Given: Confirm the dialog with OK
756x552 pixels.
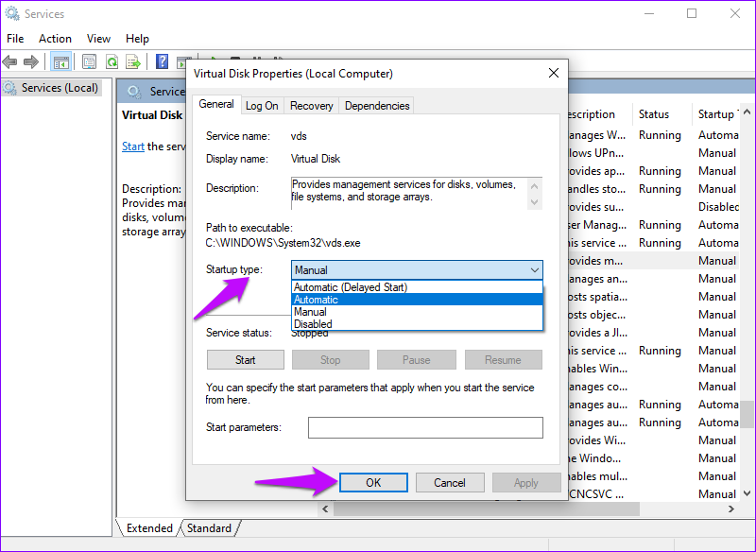Looking at the screenshot, I should 373,483.
